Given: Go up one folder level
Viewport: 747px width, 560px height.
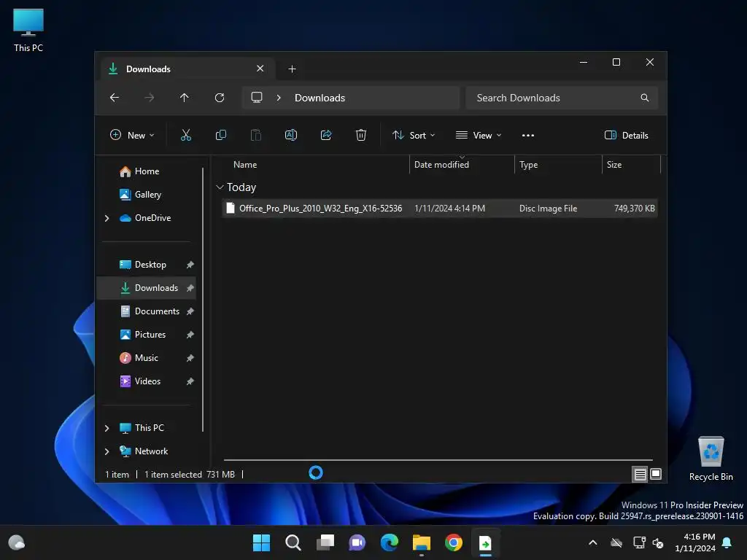Looking at the screenshot, I should point(185,98).
